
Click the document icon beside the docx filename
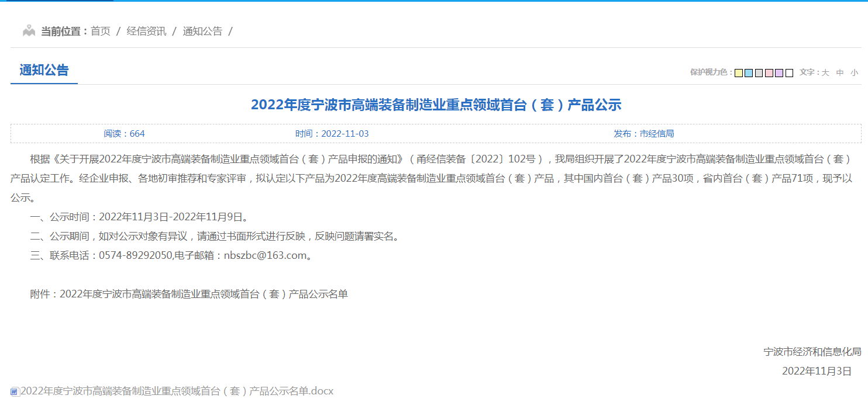(x=15, y=390)
